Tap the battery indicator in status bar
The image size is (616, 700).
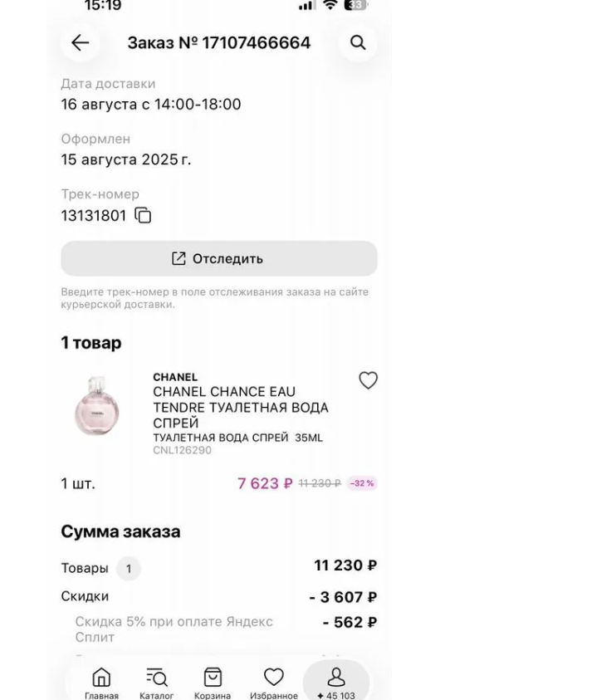tap(355, 5)
